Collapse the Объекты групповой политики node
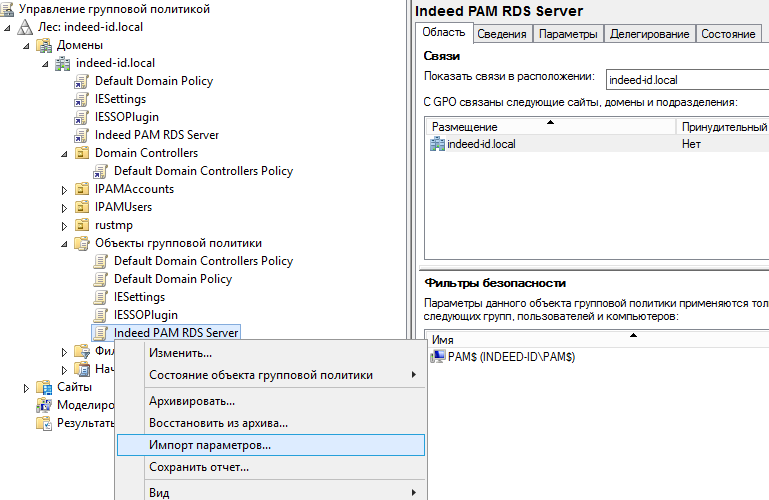The width and height of the screenshot is (769, 500). coord(65,244)
